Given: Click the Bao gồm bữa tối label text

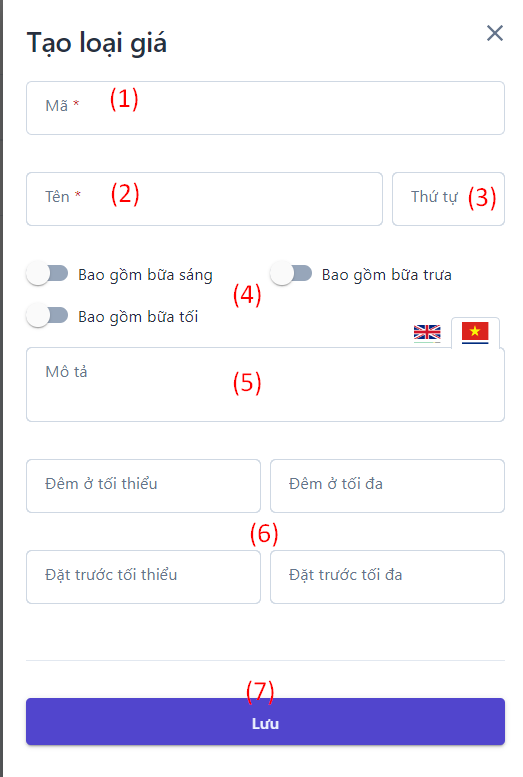Looking at the screenshot, I should [x=138, y=317].
